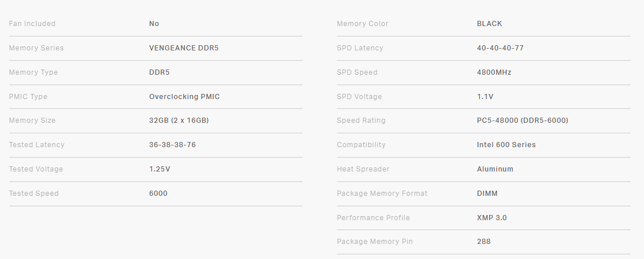Screen dimensions: 644x259
Task: Click the SPD Voltage label
Action: point(359,97)
